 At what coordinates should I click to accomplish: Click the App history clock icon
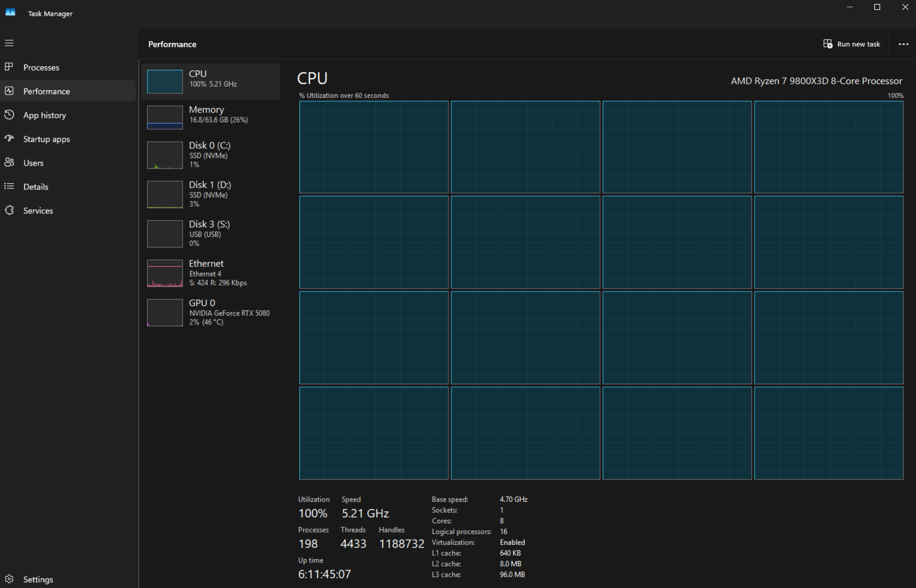click(x=9, y=115)
